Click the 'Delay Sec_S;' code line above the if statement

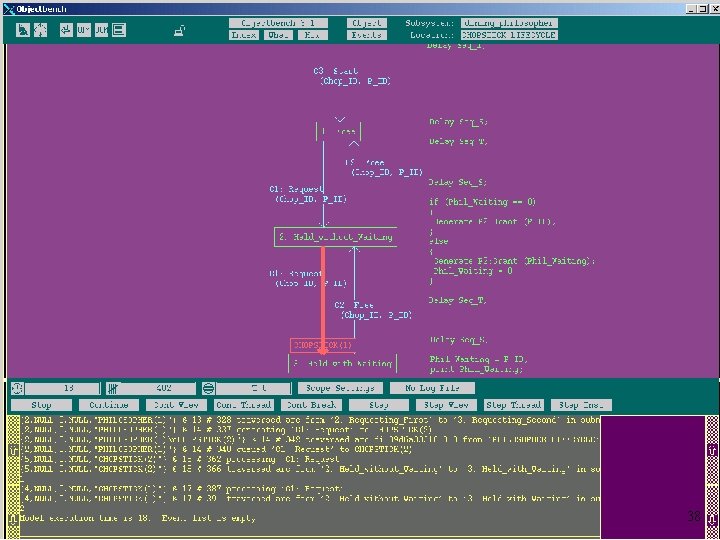pos(458,182)
